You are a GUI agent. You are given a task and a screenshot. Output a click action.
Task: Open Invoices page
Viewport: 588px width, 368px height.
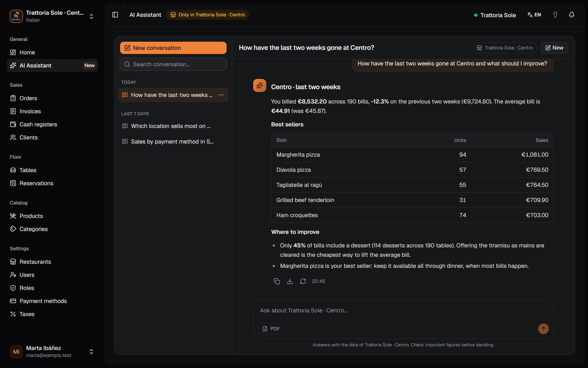coord(52,111)
